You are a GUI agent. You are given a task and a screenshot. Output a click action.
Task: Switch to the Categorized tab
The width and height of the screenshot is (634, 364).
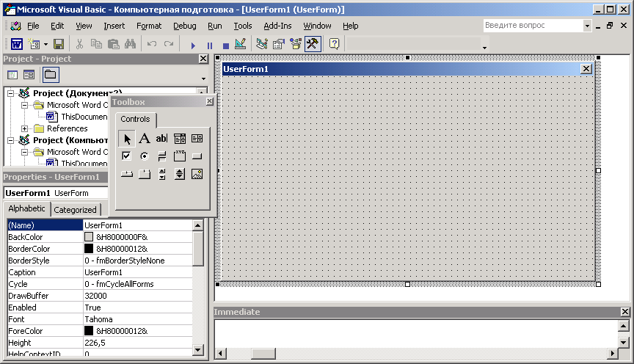coord(75,210)
